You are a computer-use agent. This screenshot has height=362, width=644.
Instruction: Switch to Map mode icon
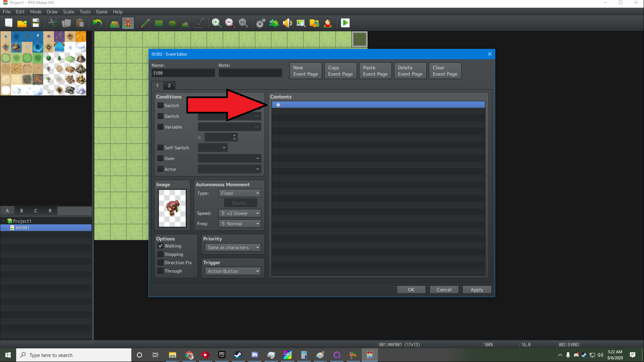point(115,23)
